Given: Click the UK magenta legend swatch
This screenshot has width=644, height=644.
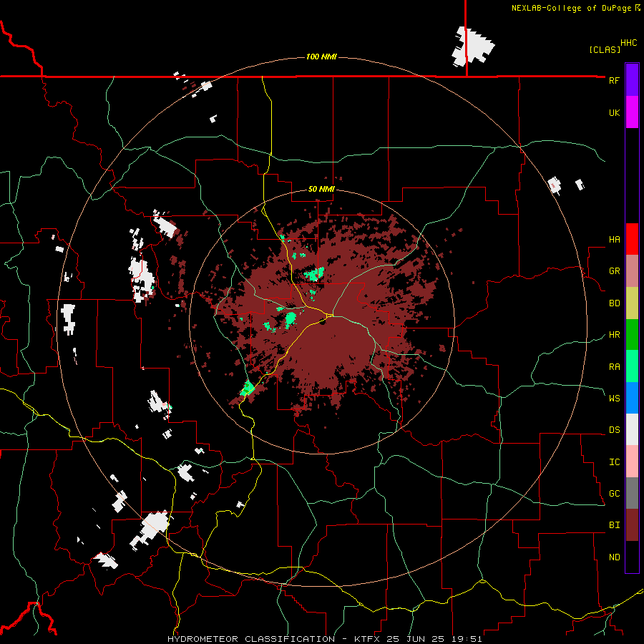Looking at the screenshot, I should coord(632,112).
